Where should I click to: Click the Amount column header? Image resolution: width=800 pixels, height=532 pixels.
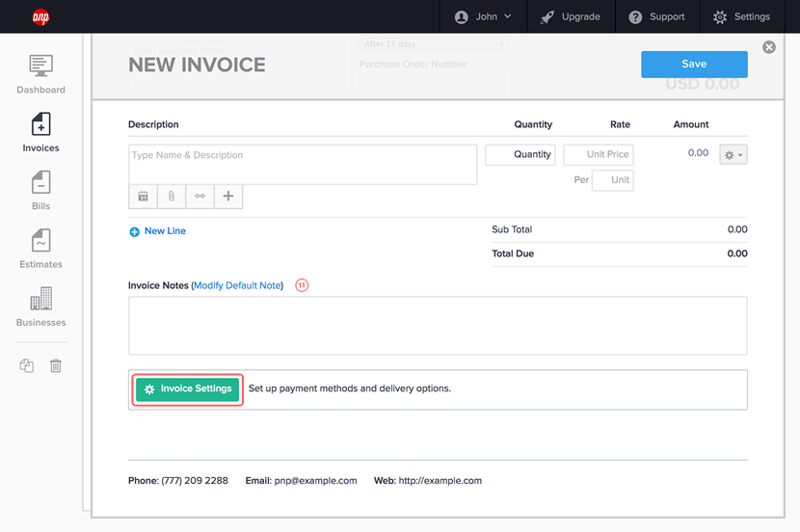pos(691,124)
